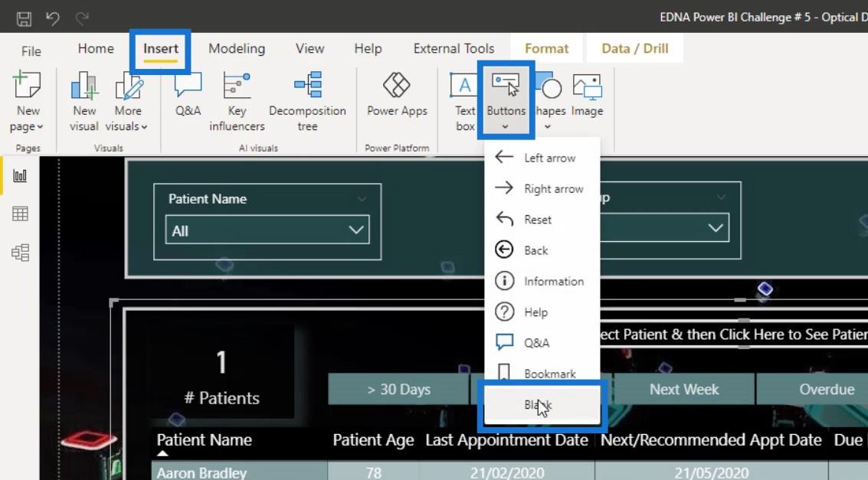Switch to Data view in sidebar

(x=20, y=214)
